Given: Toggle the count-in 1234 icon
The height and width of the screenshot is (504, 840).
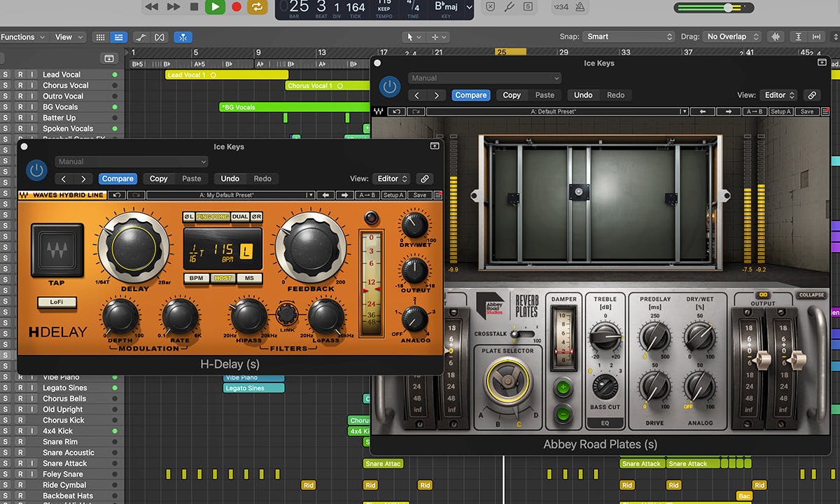Looking at the screenshot, I should [561, 7].
